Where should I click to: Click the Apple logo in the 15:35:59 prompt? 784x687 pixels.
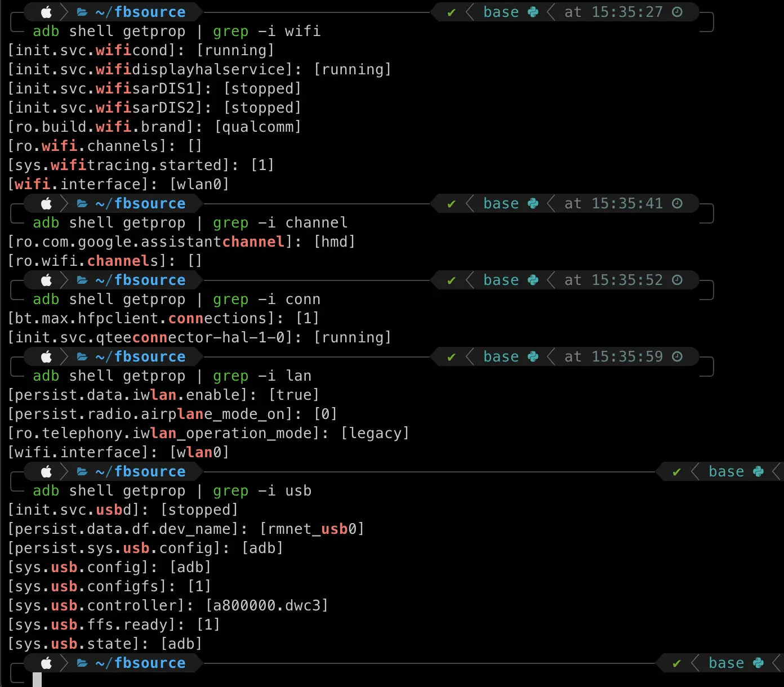tap(46, 356)
